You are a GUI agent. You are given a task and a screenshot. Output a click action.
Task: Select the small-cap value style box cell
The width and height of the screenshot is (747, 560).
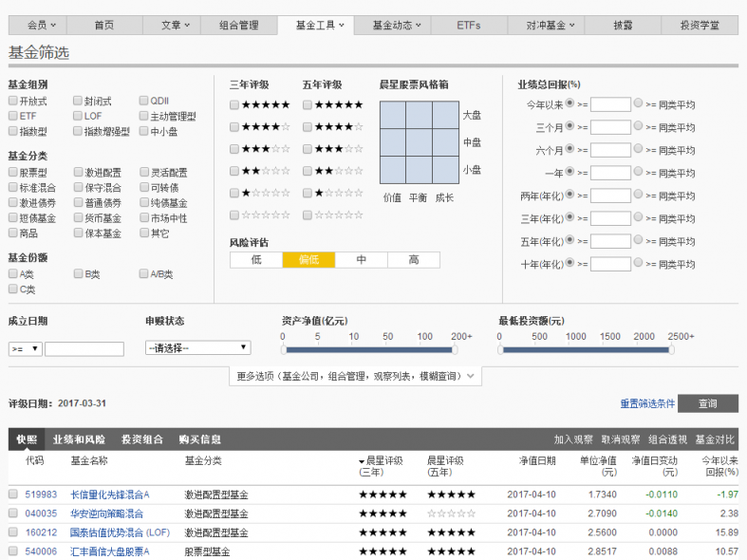click(393, 170)
